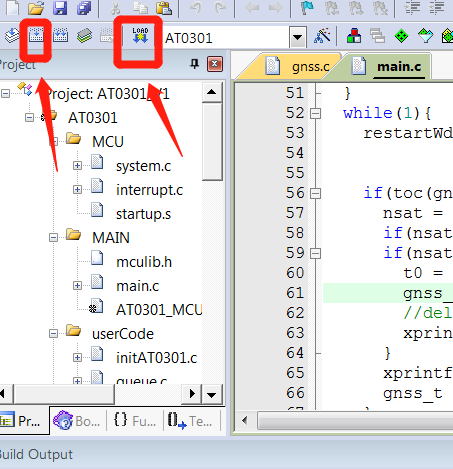453x469 pixels.
Task: Translate the current file
Action: pyautogui.click(x=12, y=35)
